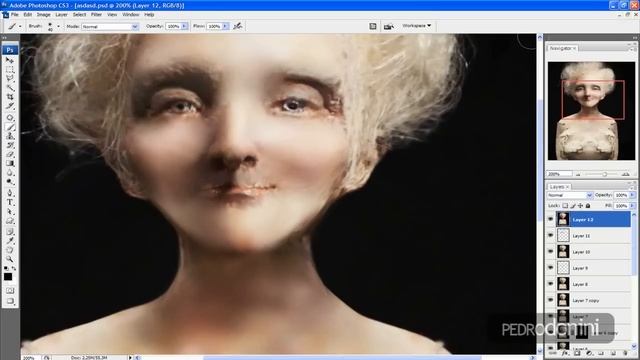This screenshot has width=640, height=360.
Task: Add a layer mask
Action: (x=577, y=353)
